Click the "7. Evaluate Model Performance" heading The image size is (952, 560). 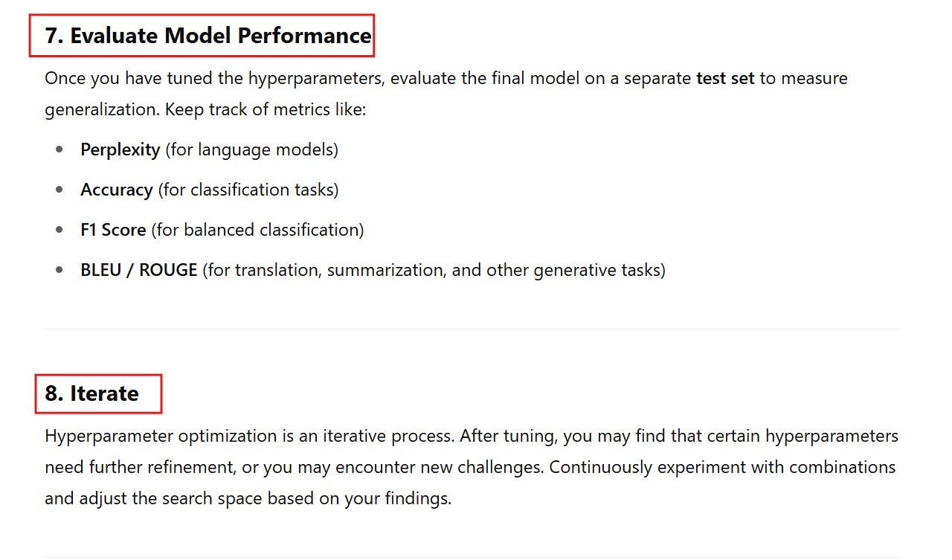pos(208,36)
